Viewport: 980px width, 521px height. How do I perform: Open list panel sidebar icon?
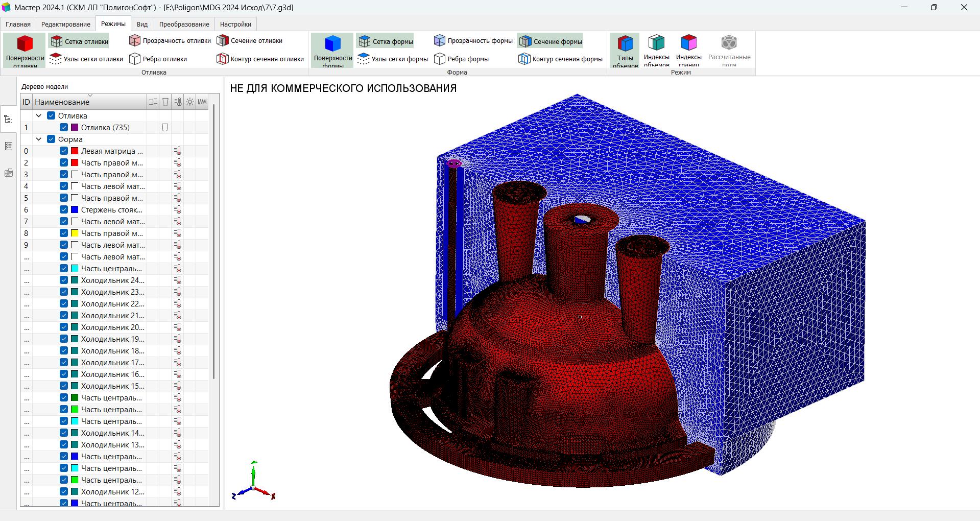click(x=8, y=146)
